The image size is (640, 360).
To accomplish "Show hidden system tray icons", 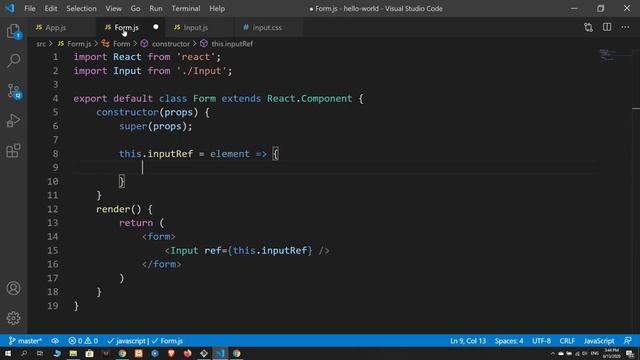I will pyautogui.click(x=553, y=354).
